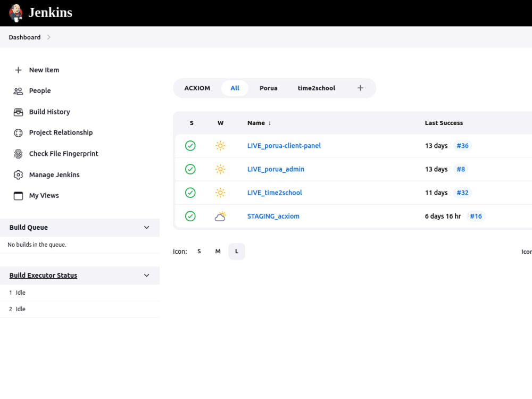The height and width of the screenshot is (399, 532).
Task: Click executor 2 Idle row
Action: click(80, 310)
